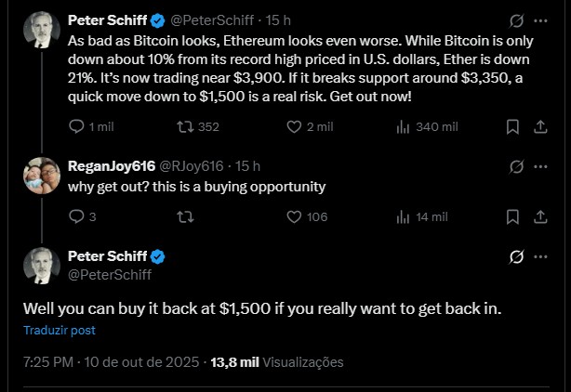Viewport: 571px width, 392px height.
Task: Like Peter Schiff's top Ethereum tweet
Action: 294,127
